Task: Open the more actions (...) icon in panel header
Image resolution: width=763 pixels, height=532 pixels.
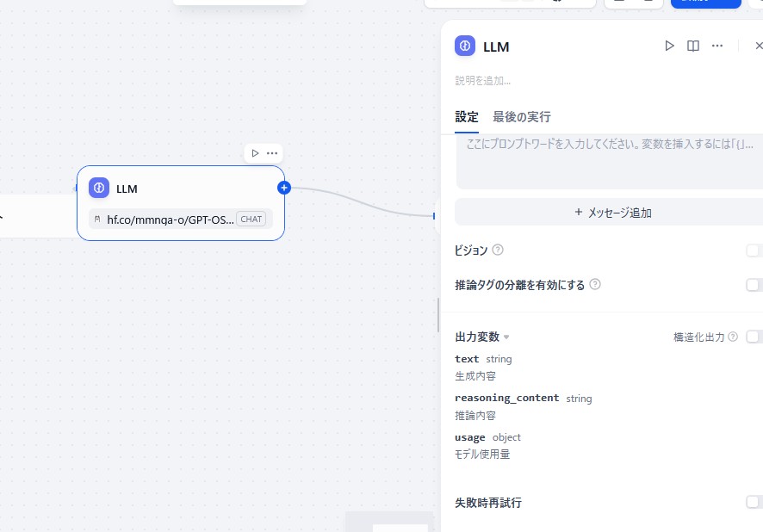Action: pyautogui.click(x=717, y=46)
